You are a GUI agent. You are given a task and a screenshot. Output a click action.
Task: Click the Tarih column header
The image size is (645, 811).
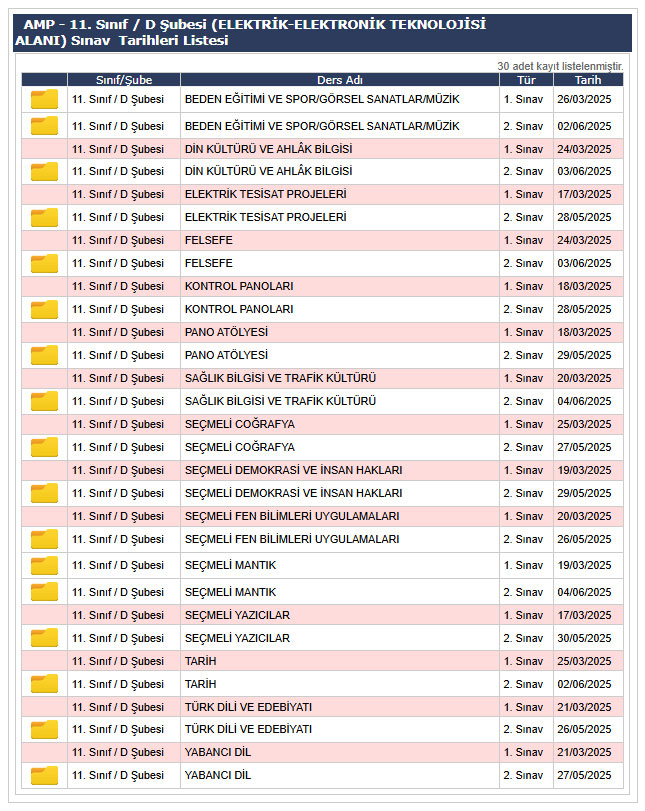click(588, 80)
